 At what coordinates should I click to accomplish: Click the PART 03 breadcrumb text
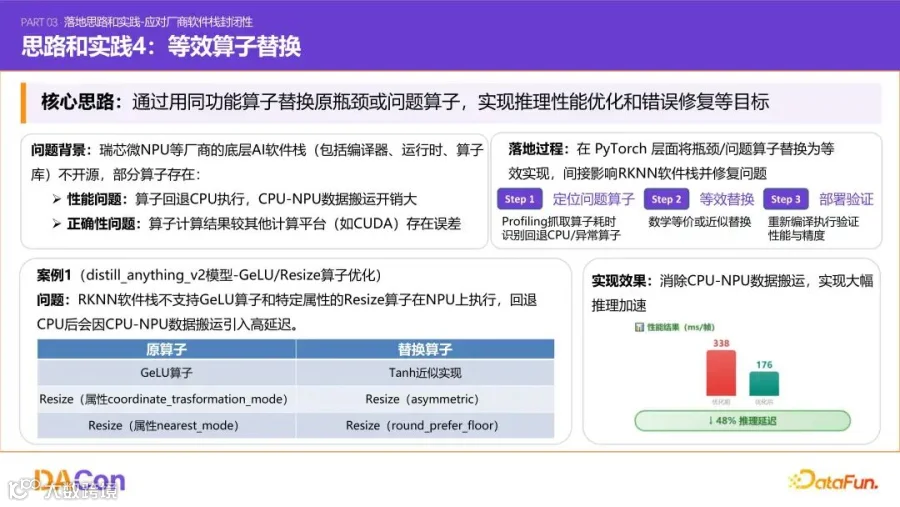pos(137,22)
